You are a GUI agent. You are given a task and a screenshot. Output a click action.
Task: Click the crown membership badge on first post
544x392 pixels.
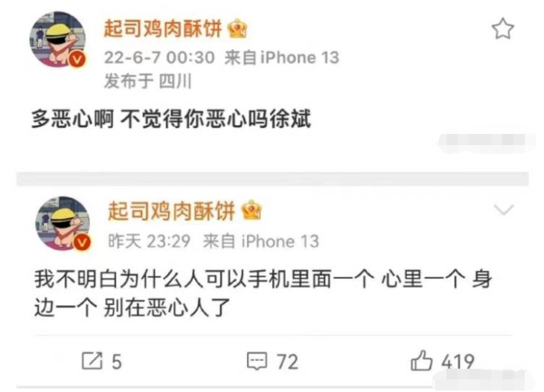(x=237, y=28)
